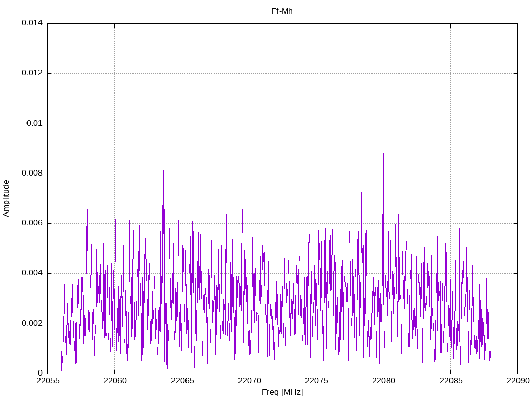Click the Freq [MHz] x-axis label
532x399 pixels.
282,392
